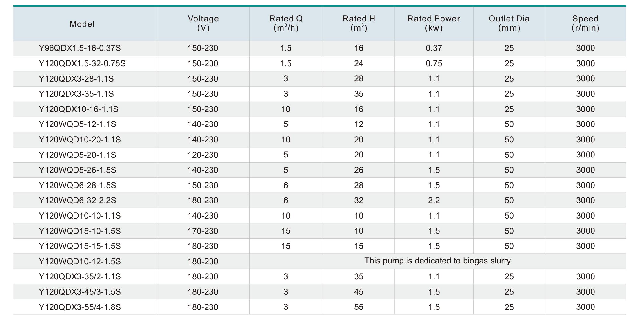Click the Rated Power (kw) header

[434, 23]
